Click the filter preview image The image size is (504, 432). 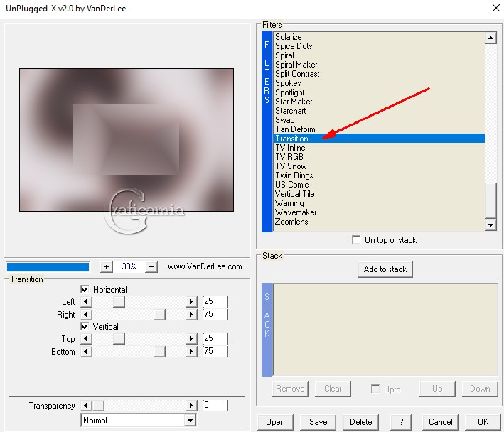click(127, 140)
